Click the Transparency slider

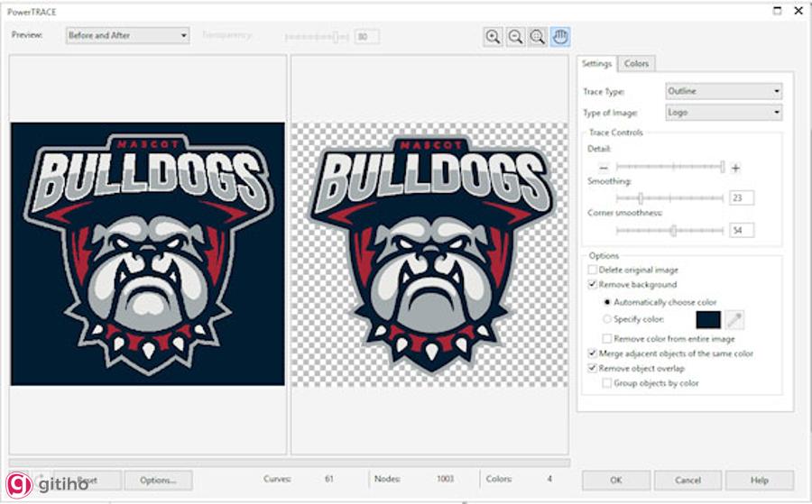coord(317,37)
